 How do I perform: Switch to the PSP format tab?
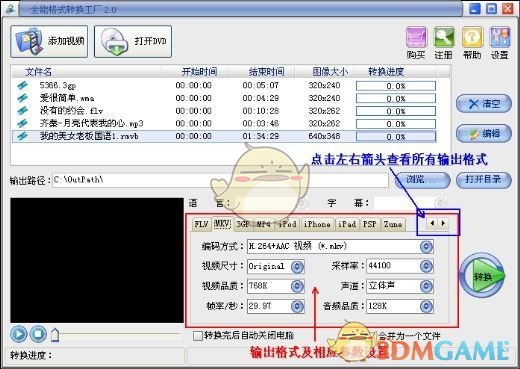370,224
